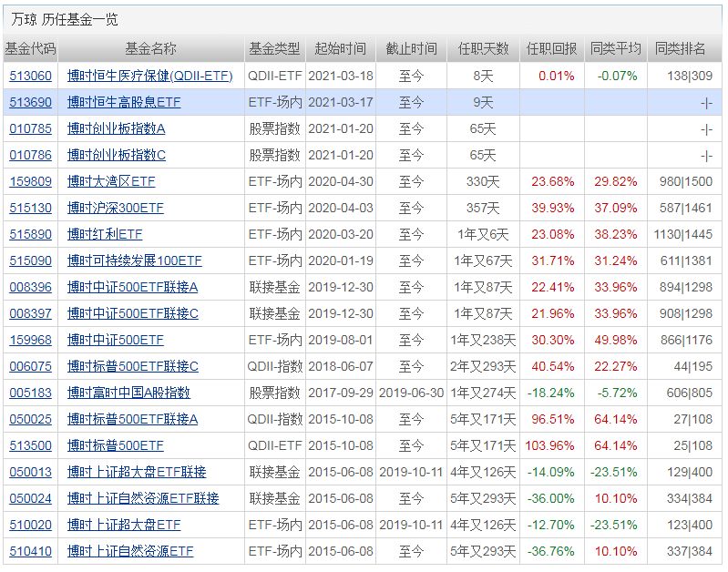Open fund code link 008396
The image size is (728, 572).
30,288
